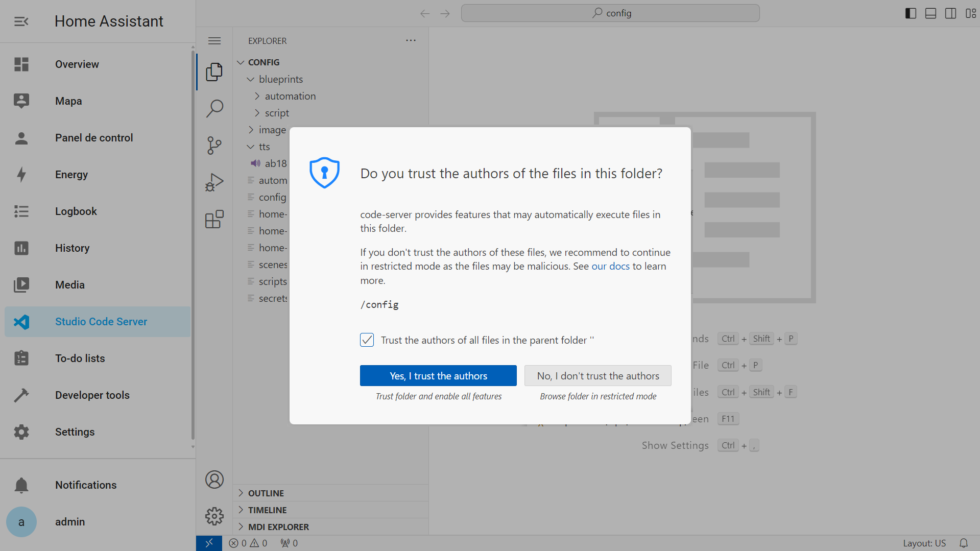Open the Overview dashboard
Screen dimensions: 980x551
pyautogui.click(x=98, y=64)
